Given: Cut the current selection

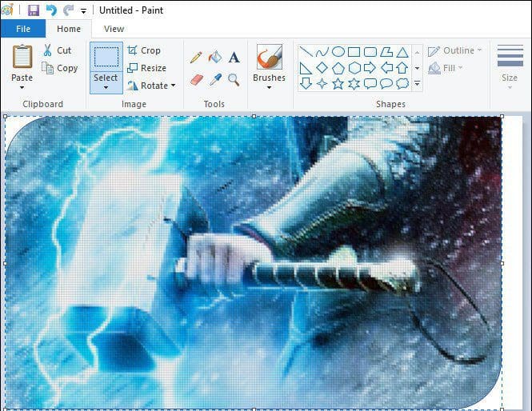Looking at the screenshot, I should [x=57, y=50].
